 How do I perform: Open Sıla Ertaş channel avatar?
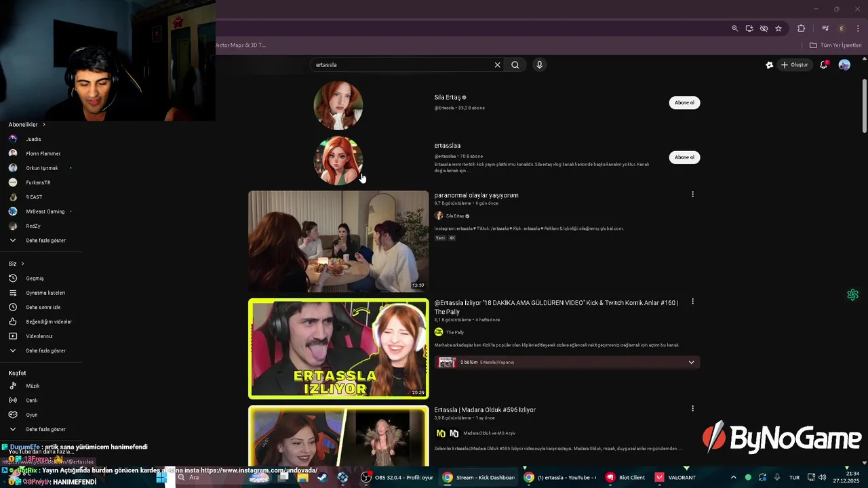click(338, 106)
